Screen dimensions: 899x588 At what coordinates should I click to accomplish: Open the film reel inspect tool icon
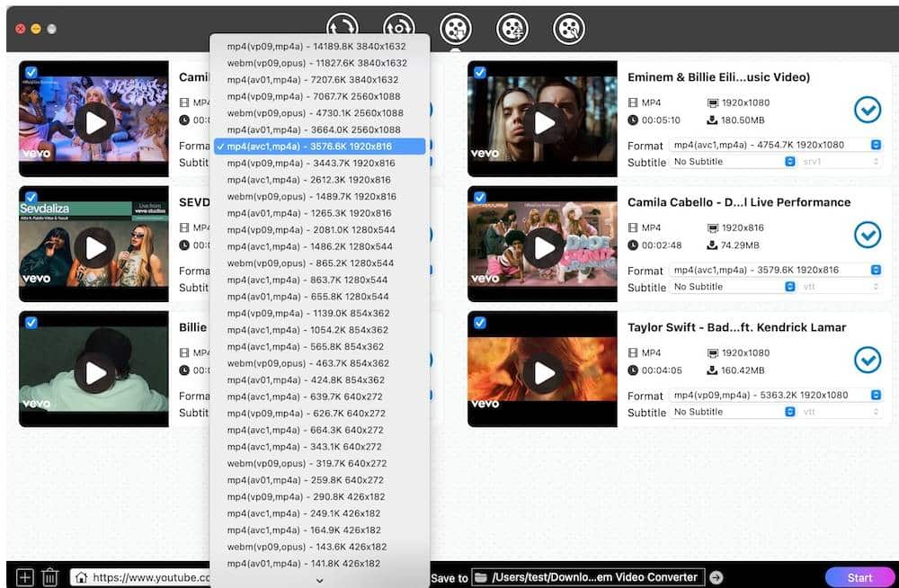point(570,28)
